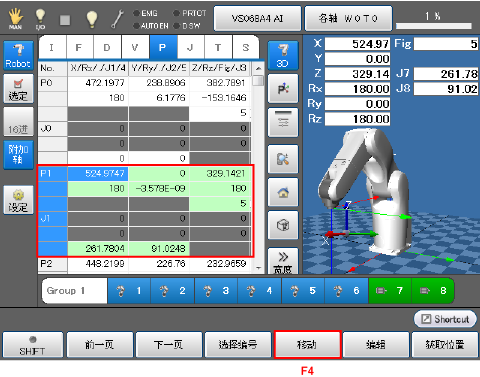Toggle the SHIFT key button
The height and width of the screenshot is (377, 480).
(x=32, y=345)
